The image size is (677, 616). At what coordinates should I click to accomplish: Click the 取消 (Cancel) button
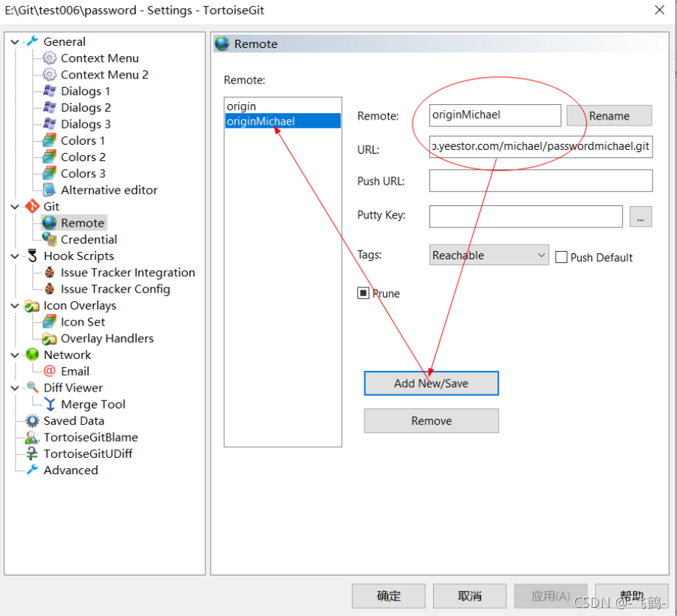(469, 596)
